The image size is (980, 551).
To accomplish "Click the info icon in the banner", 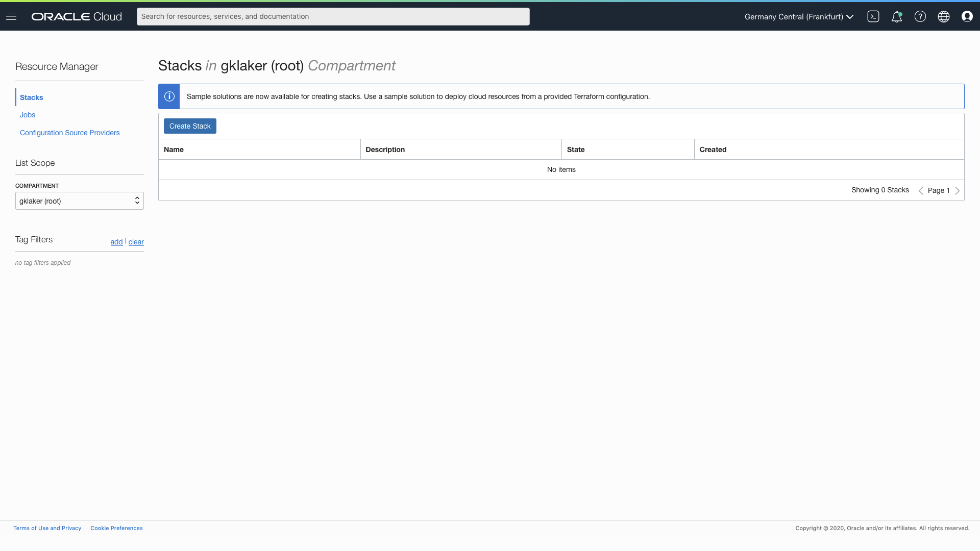I will pyautogui.click(x=169, y=96).
